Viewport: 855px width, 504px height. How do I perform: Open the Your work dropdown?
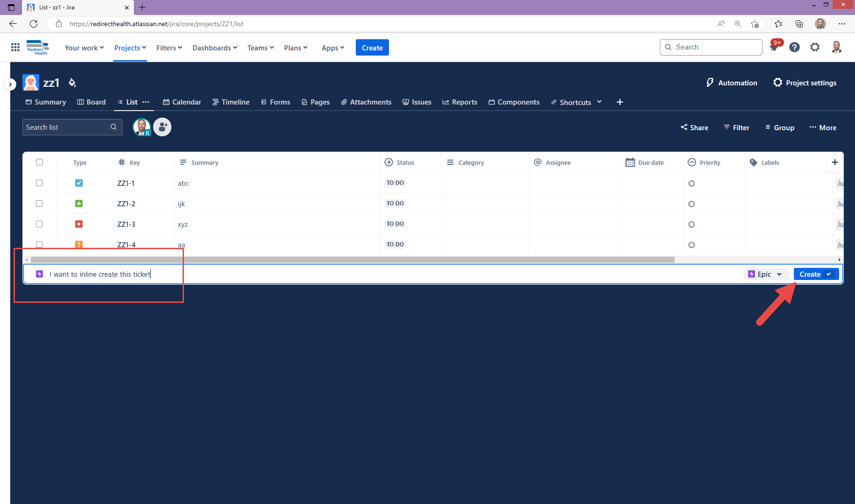(x=84, y=48)
